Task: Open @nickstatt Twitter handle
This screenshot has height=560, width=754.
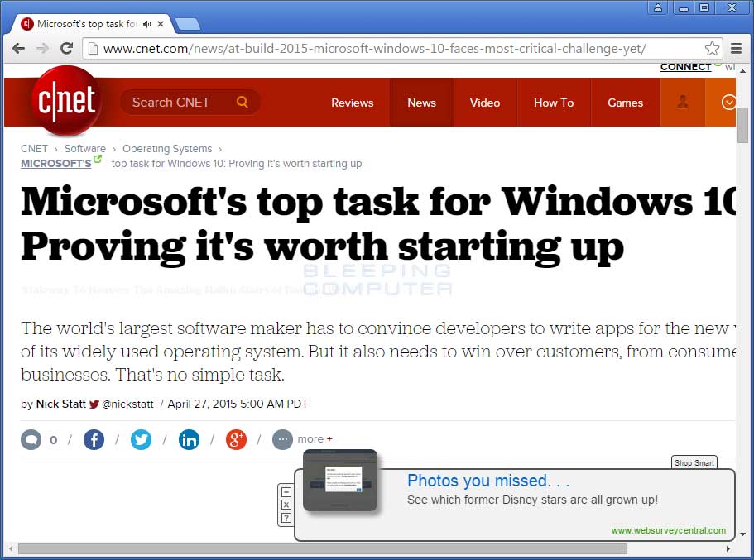Action: pyautogui.click(x=128, y=404)
